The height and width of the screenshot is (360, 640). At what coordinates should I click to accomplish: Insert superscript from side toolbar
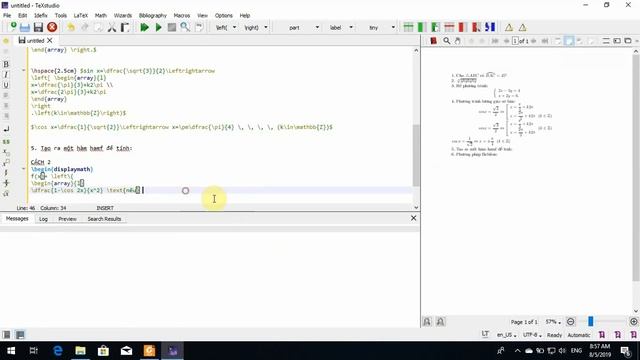point(6,162)
